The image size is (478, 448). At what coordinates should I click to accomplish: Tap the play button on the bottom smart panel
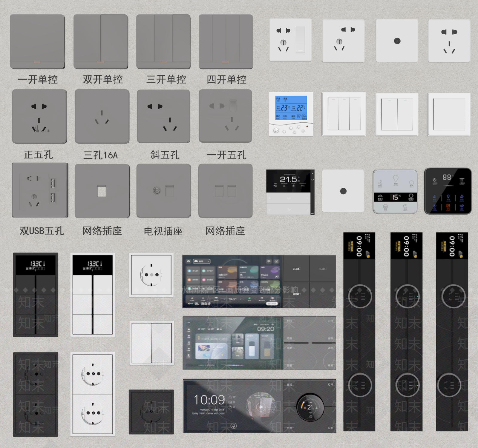(261, 407)
